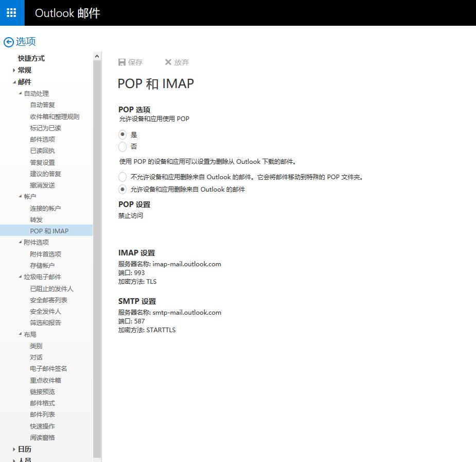Open 对话 settings
This screenshot has height=462, width=476.
coord(36,357)
